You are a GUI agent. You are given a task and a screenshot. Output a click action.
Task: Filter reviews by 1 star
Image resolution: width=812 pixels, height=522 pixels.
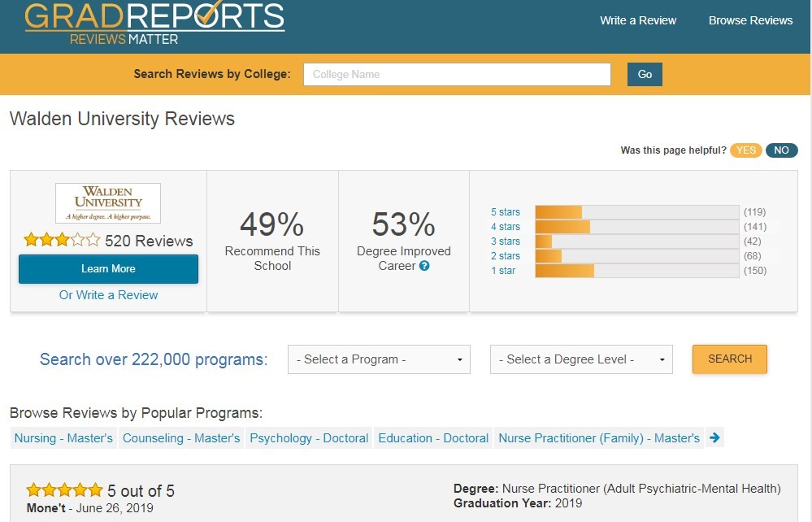pyautogui.click(x=503, y=270)
